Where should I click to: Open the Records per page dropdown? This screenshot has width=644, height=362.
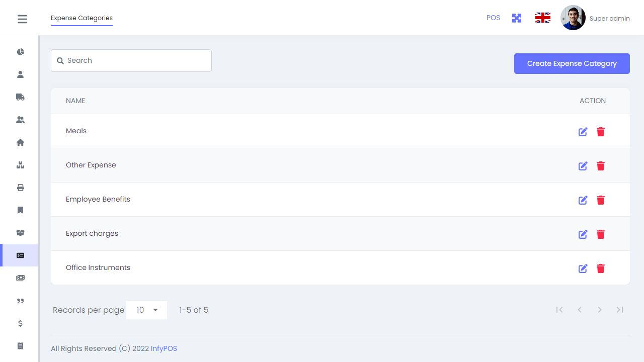coord(146,310)
